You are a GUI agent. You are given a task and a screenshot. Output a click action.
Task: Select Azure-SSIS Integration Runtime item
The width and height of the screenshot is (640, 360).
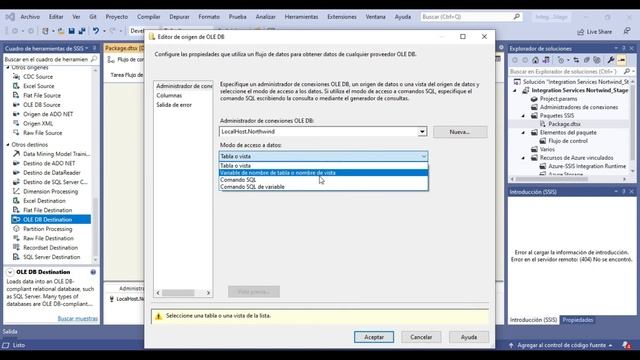coord(587,167)
